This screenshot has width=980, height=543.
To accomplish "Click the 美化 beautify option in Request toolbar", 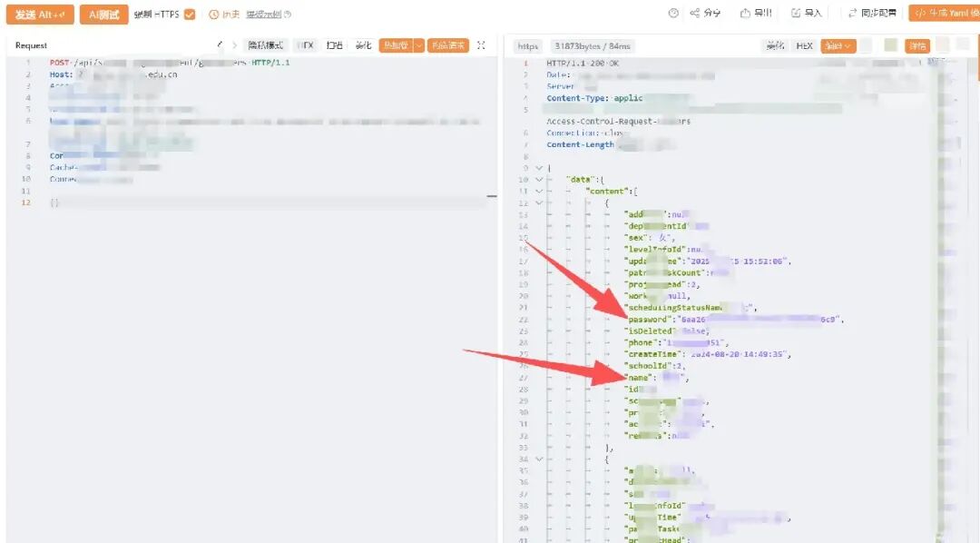I will [363, 45].
